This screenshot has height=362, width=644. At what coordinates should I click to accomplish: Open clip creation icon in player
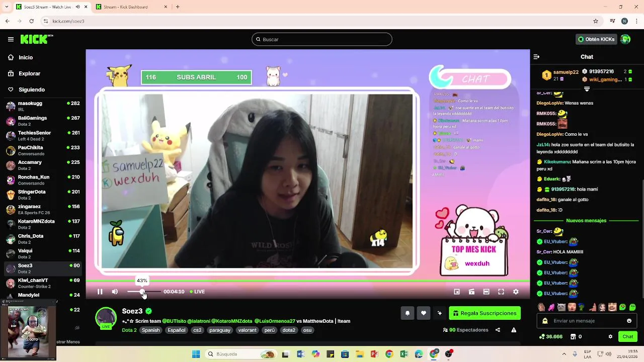point(471,292)
